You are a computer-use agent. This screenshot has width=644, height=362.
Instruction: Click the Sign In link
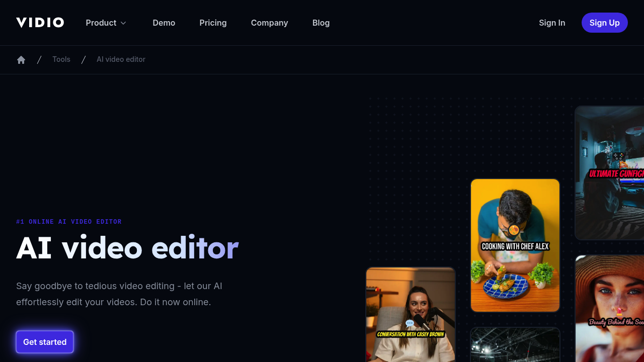pos(552,23)
